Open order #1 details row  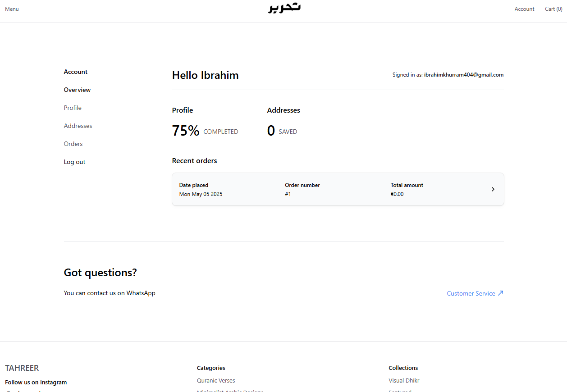pos(337,189)
